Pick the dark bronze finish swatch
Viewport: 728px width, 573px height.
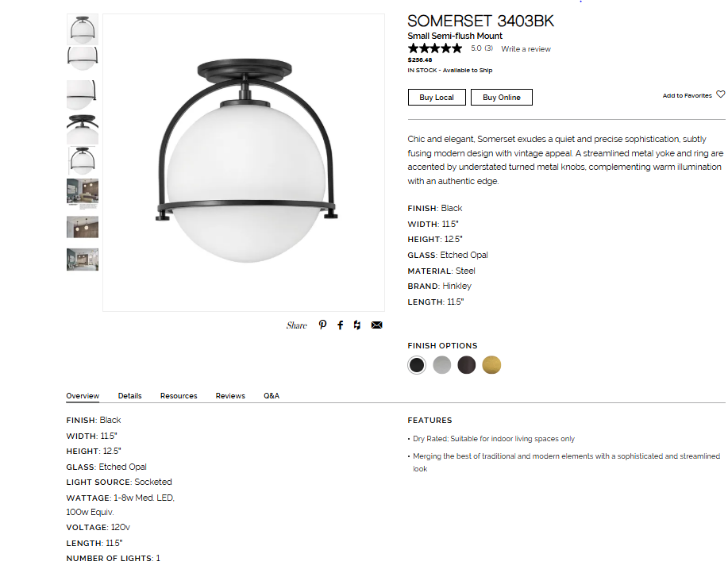(x=467, y=365)
